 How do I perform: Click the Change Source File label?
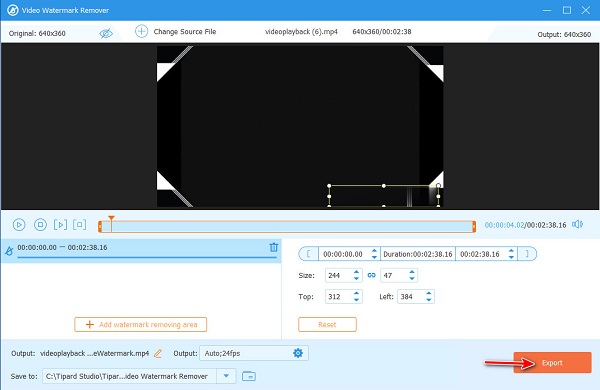click(x=185, y=32)
